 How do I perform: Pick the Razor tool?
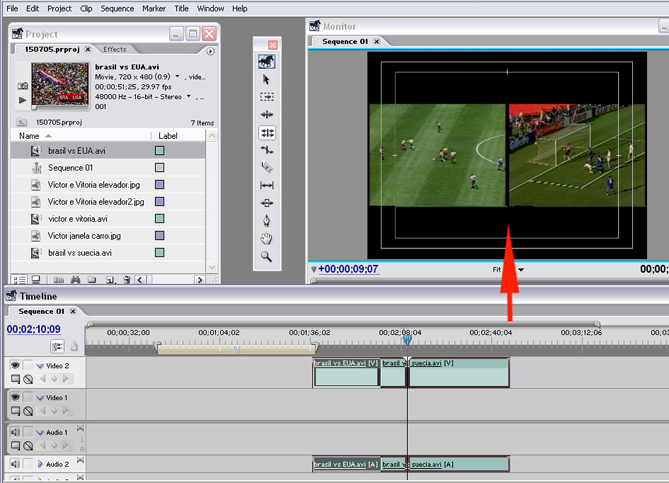(267, 167)
